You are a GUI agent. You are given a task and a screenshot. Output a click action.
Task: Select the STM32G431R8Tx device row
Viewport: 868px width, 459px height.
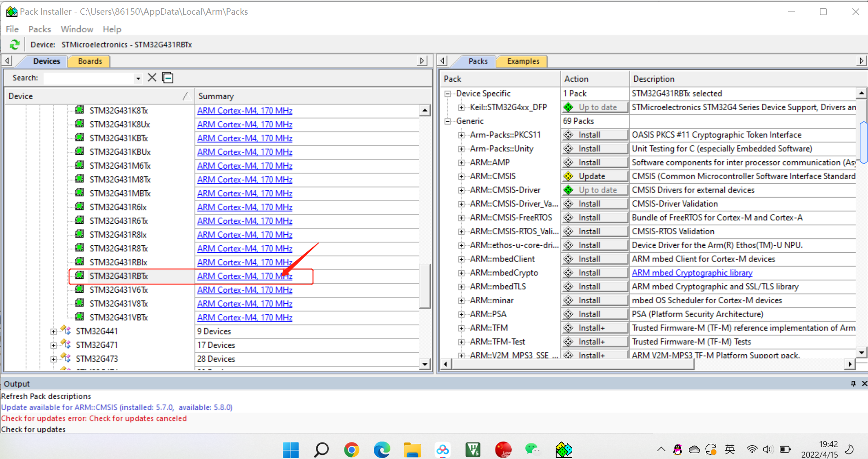(x=118, y=248)
